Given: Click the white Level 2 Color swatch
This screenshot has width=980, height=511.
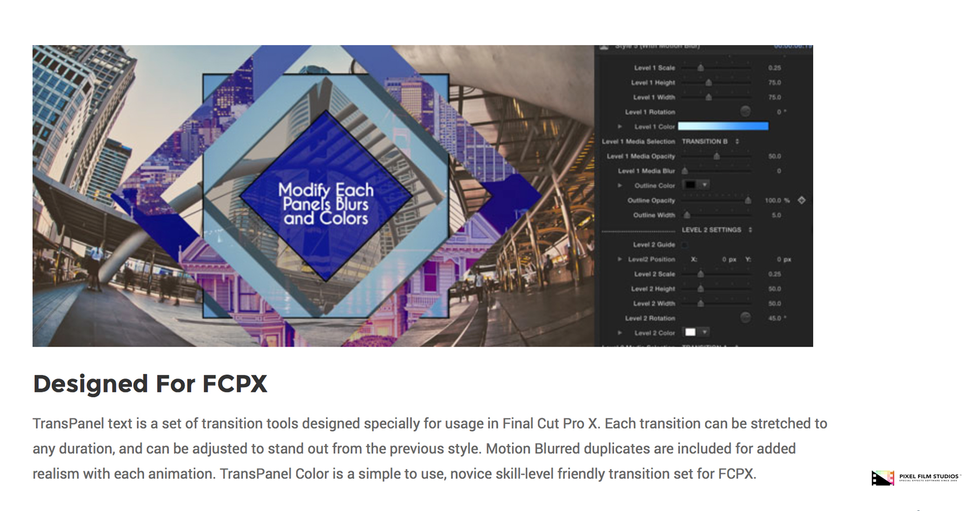Looking at the screenshot, I should [690, 332].
